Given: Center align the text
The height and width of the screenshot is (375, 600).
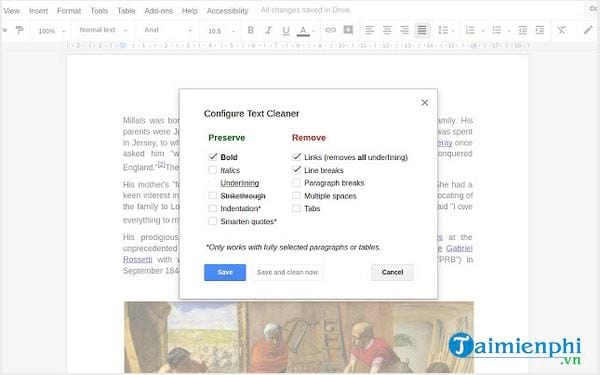Looking at the screenshot, I should click(x=387, y=30).
